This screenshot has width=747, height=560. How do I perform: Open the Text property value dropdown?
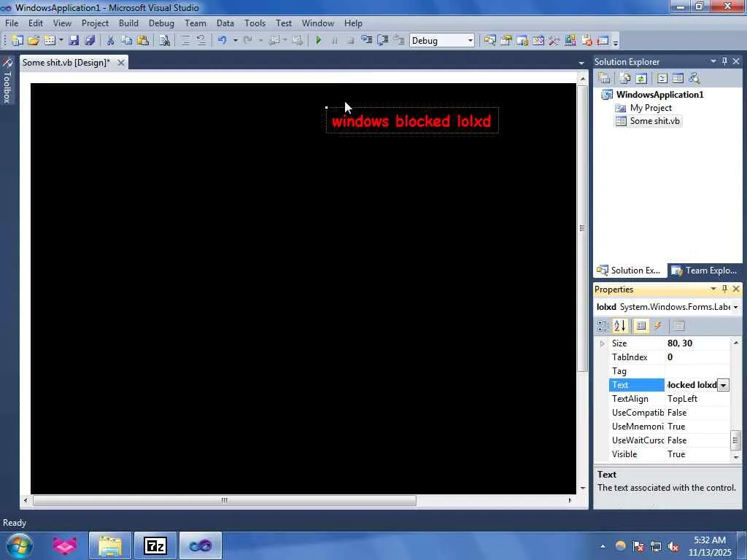point(723,385)
